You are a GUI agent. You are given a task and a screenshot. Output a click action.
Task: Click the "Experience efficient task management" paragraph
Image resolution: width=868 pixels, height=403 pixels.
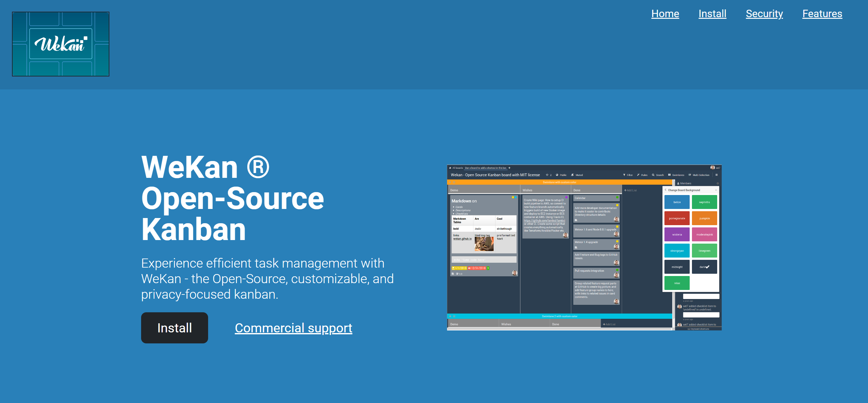pyautogui.click(x=268, y=279)
